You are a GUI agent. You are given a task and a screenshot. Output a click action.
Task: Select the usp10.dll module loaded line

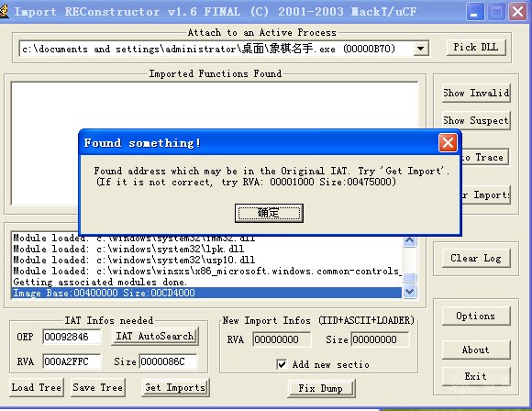(x=206, y=260)
